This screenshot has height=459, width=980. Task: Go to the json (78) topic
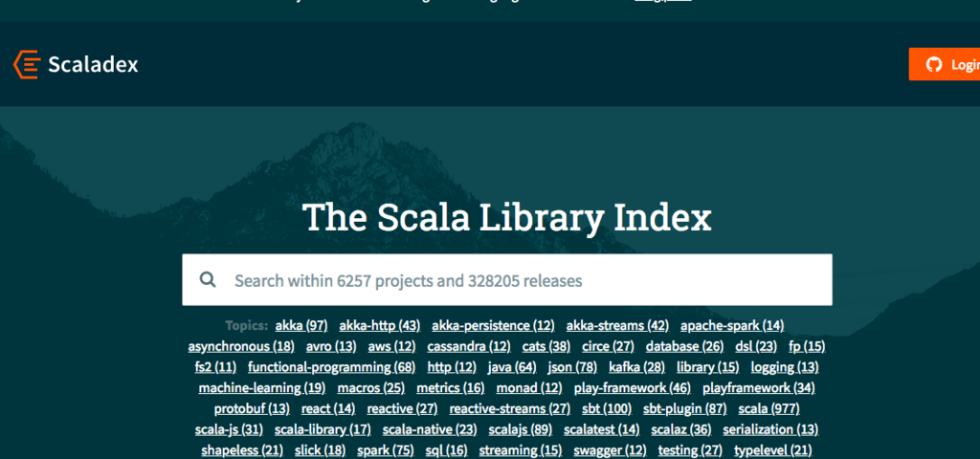click(572, 366)
